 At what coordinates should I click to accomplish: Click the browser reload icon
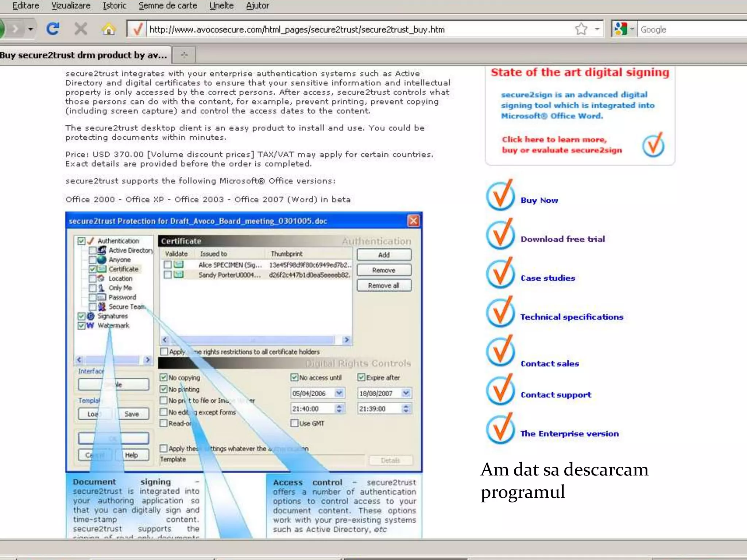pos(53,28)
